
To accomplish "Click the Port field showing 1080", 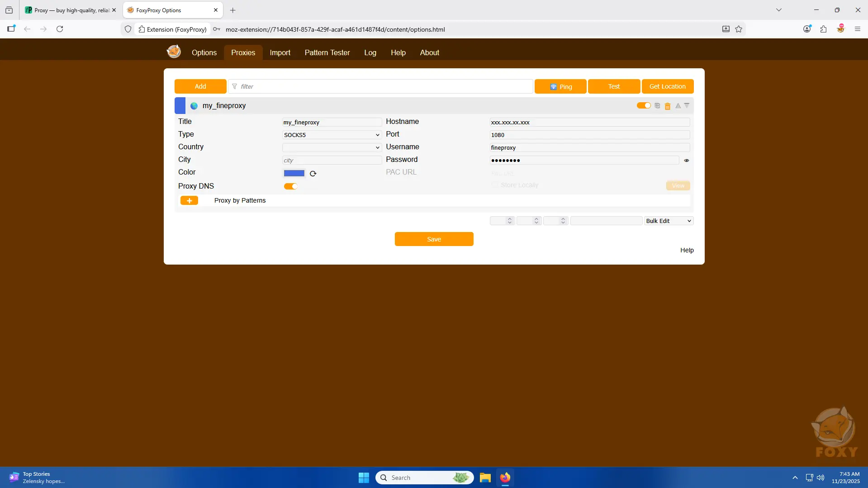I will click(590, 135).
